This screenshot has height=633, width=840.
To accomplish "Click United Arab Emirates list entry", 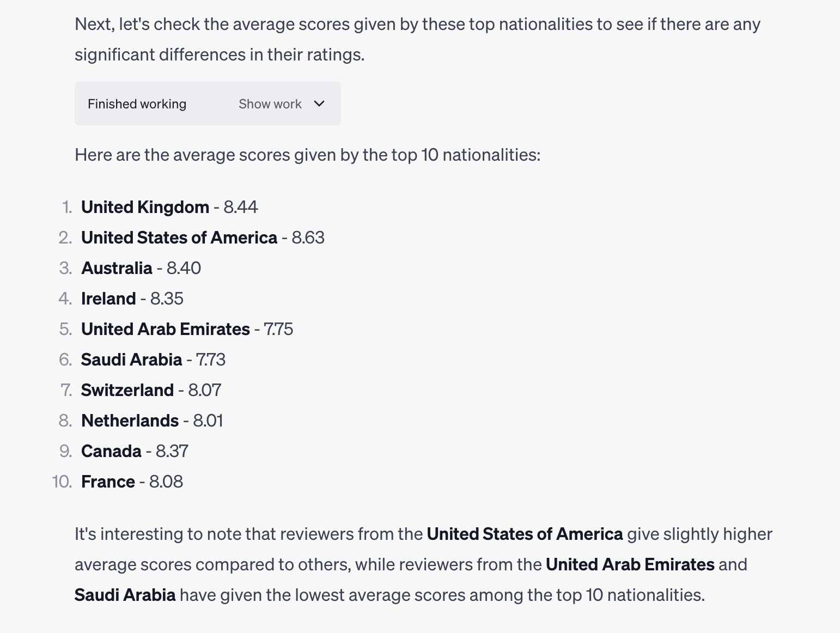I will [187, 329].
